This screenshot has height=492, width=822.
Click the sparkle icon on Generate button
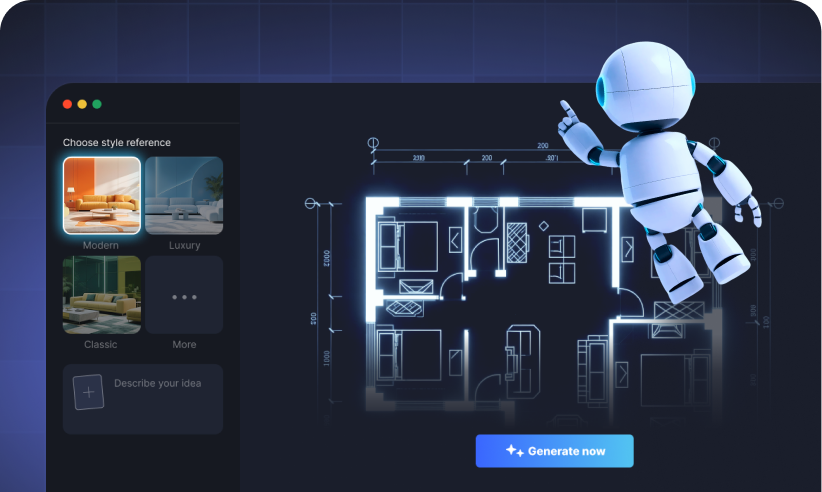click(514, 451)
